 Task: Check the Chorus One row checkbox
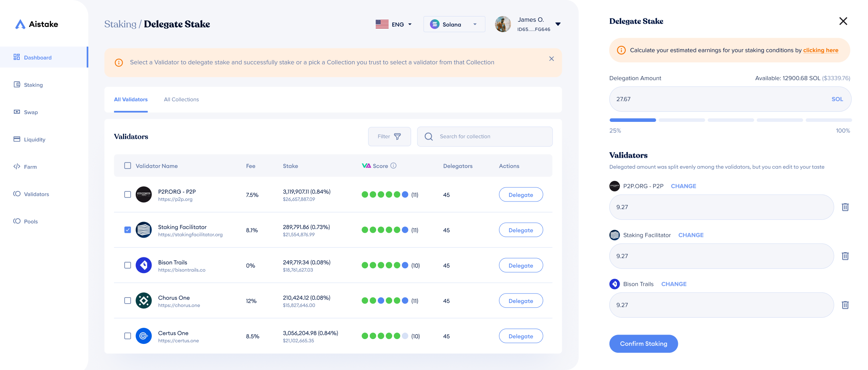tap(127, 301)
